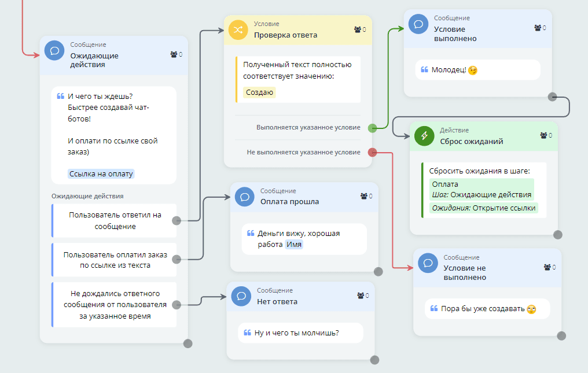Click the message icon of Оплата прошла block
Viewport: 588px width, 373px height.
[244, 197]
